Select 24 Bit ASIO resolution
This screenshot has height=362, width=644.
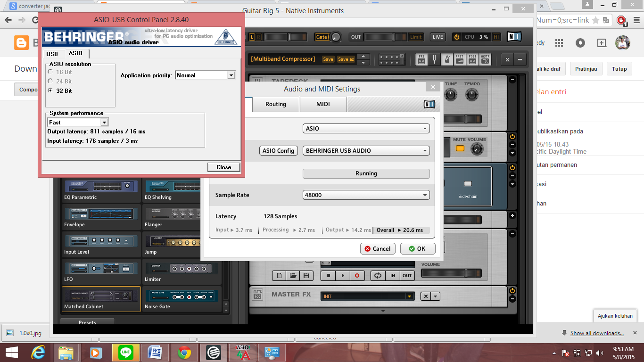(60, 82)
